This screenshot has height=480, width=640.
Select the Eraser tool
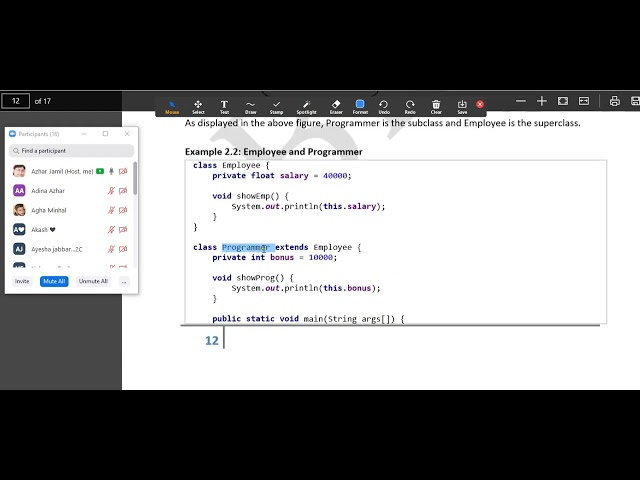335,105
